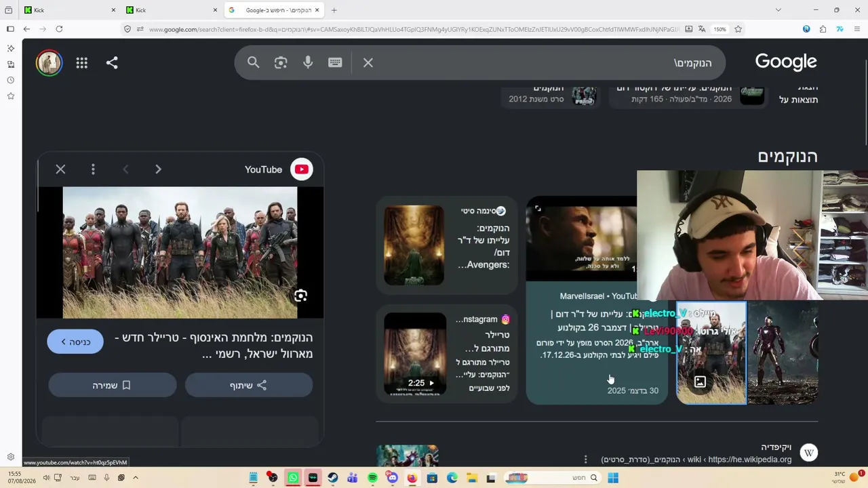Reset the 150% zoom indicator
The width and height of the screenshot is (868, 488).
719,29
